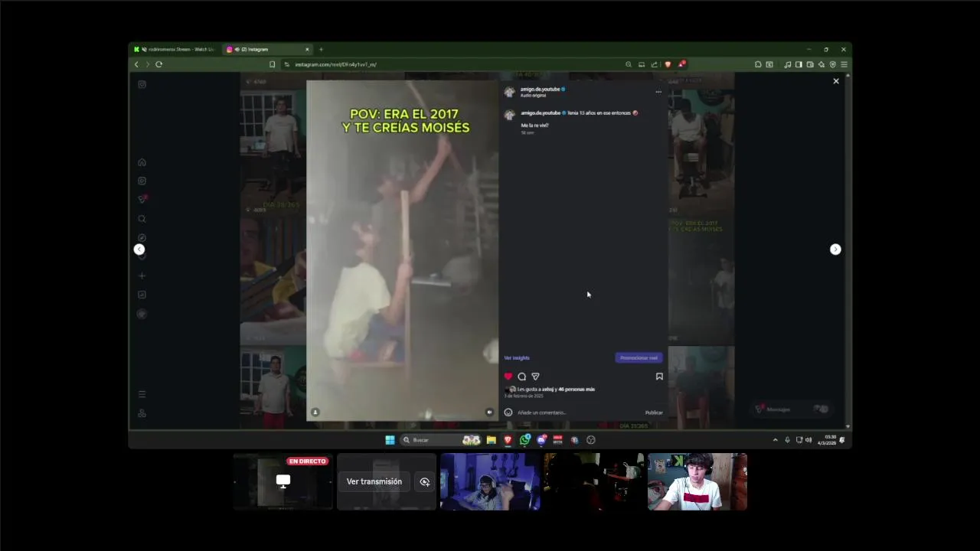Click Windows Start button on taskbar
This screenshot has height=551, width=980.
[x=390, y=440]
